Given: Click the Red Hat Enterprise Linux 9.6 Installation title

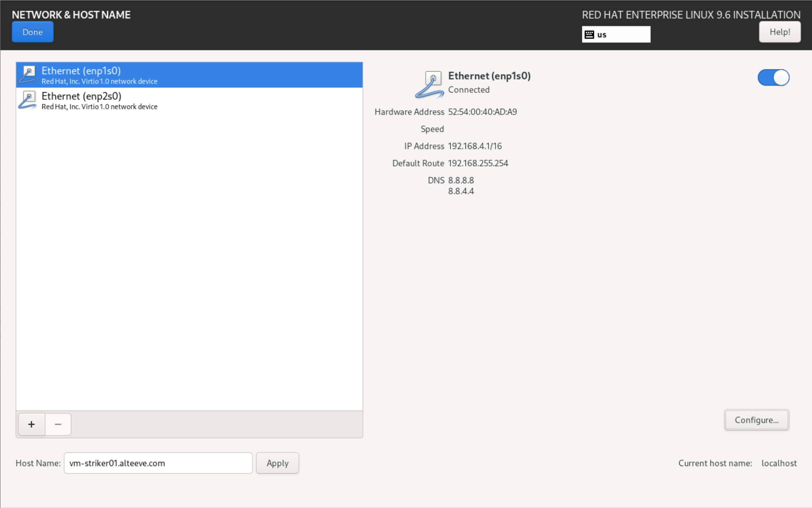Looking at the screenshot, I should [691, 15].
